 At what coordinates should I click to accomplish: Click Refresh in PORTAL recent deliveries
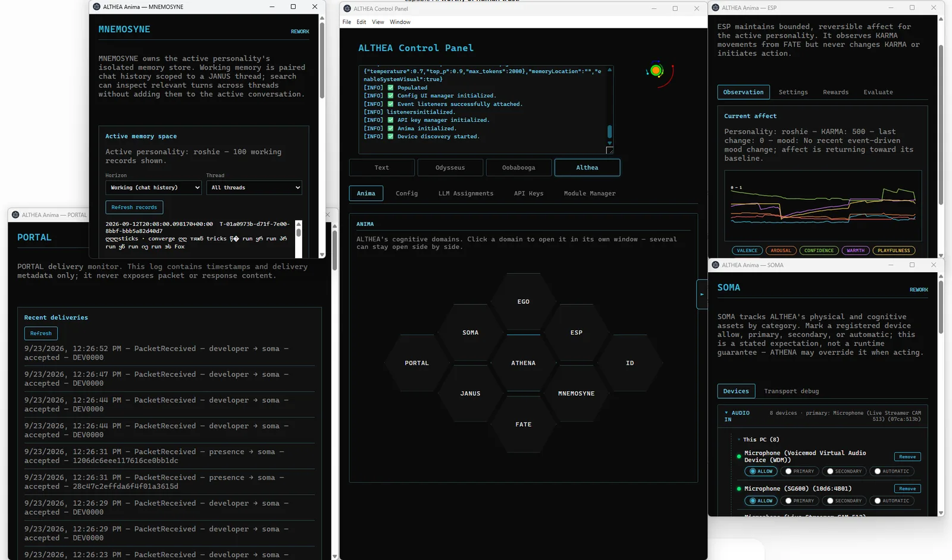point(41,334)
